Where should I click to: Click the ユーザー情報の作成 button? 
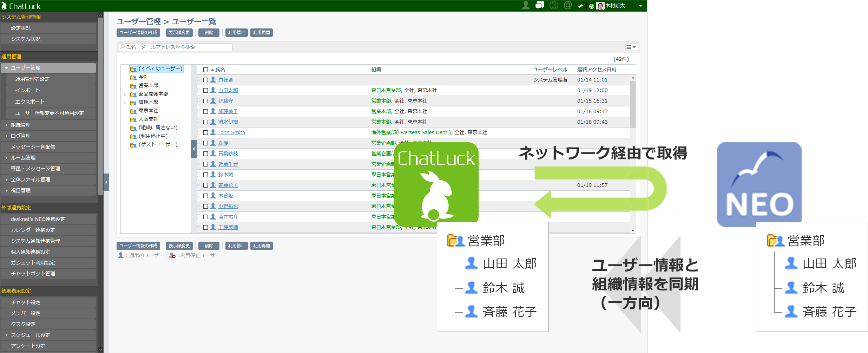[x=138, y=32]
